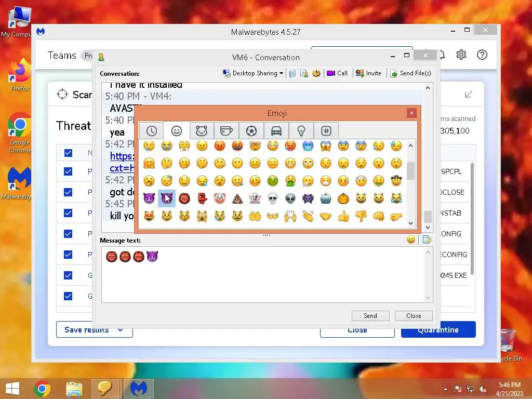
Task: Start a video Call
Action: click(x=337, y=73)
